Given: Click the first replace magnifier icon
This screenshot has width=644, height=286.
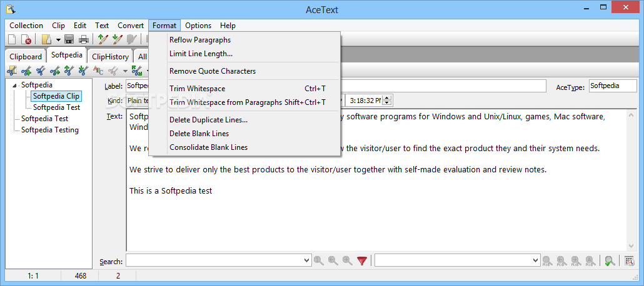Looking at the screenshot, I should 547,260.
